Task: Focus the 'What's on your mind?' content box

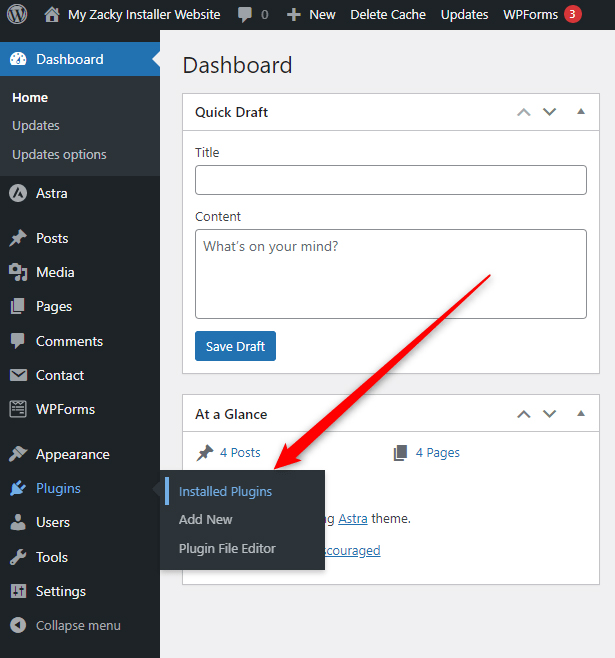Action: tap(391, 274)
